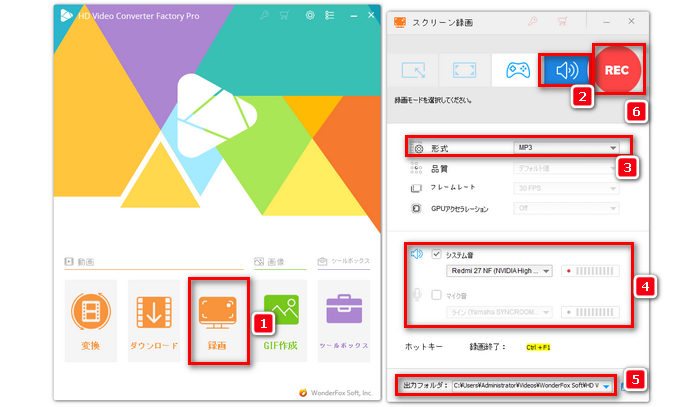Open the GPUアクセラレーション dropdown
Screen dimensions: 700x407
[x=566, y=208]
